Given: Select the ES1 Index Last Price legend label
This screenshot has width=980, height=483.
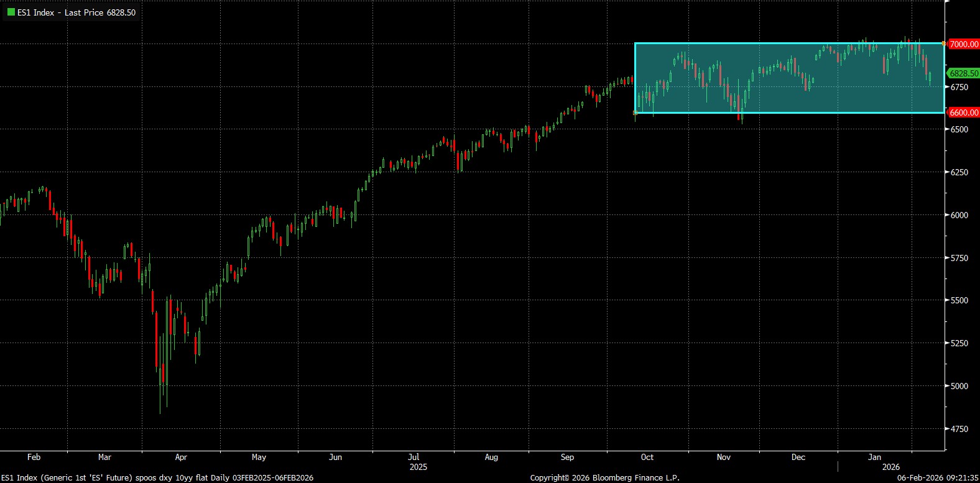Looking at the screenshot, I should (76, 12).
